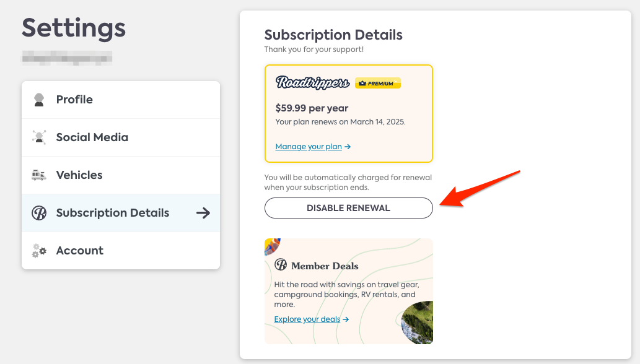Viewport: 640px width, 364px height.
Task: Click arrow next to Explore your deals
Action: tap(346, 319)
